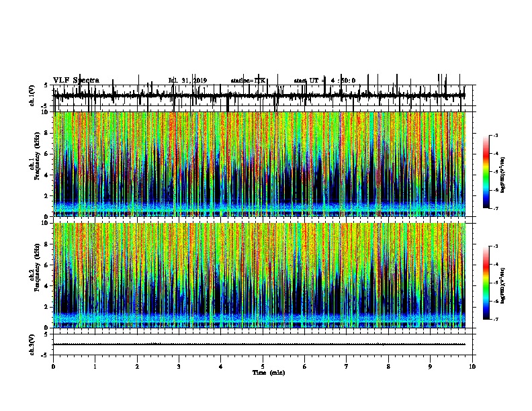
Task: Click the "-3" value atop ch.1 colorbar
Action: 496,135
